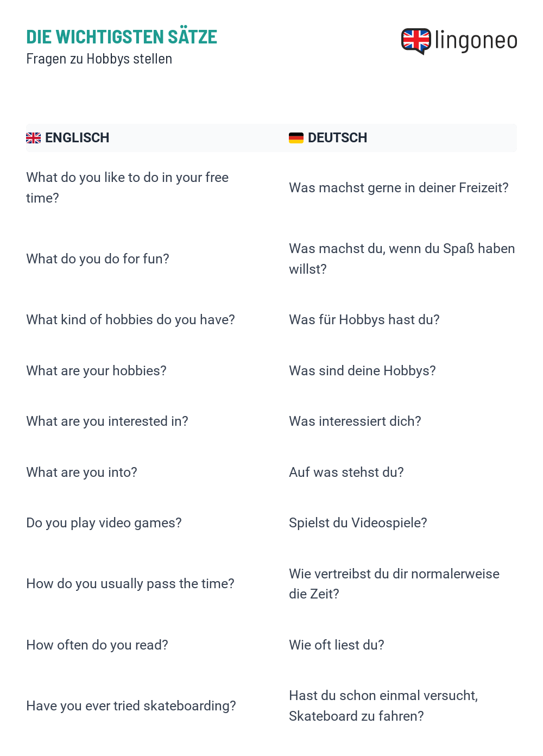This screenshot has height=756, width=543.
Task: Select What kind of hobbies do you have?
Action: pyautogui.click(x=131, y=320)
